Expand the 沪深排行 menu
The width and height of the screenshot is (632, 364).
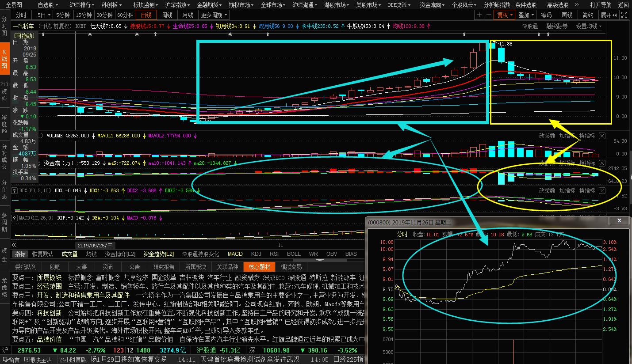pos(83,5)
